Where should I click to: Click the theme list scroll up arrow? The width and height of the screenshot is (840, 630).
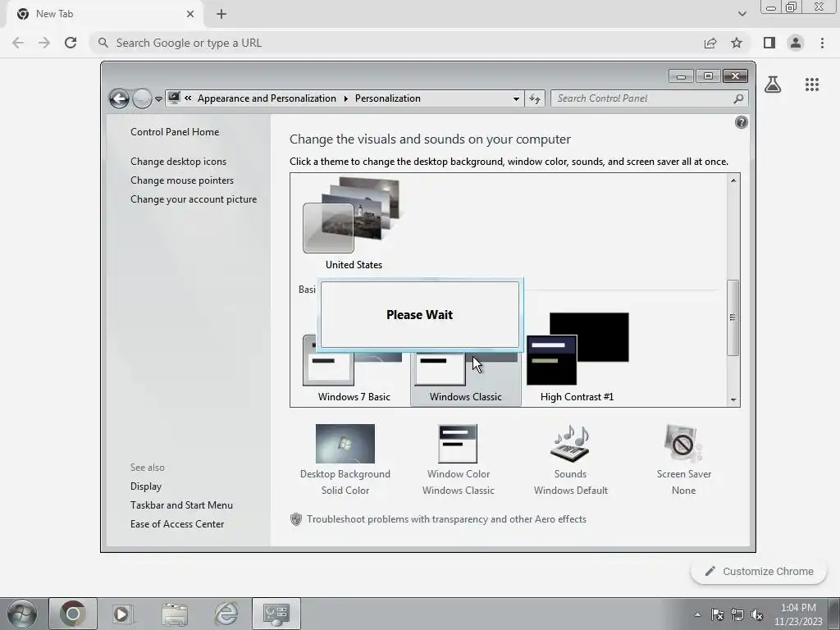click(x=733, y=180)
